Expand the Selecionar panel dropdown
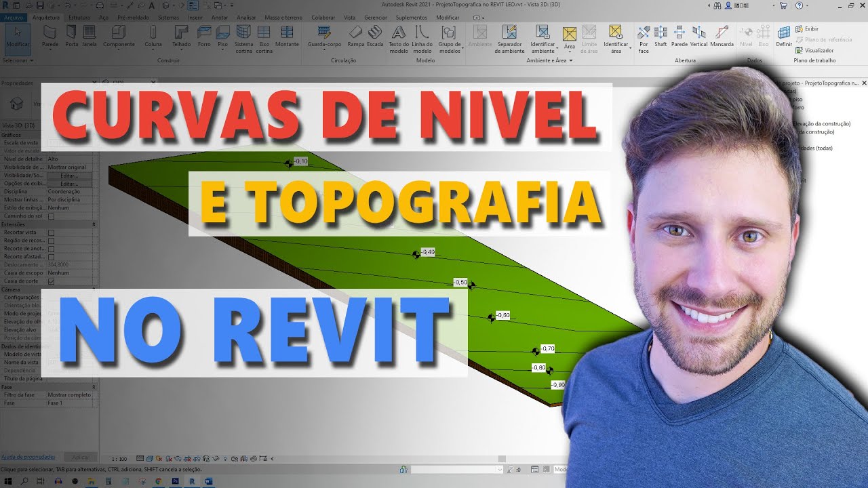The image size is (868, 488). tap(18, 60)
